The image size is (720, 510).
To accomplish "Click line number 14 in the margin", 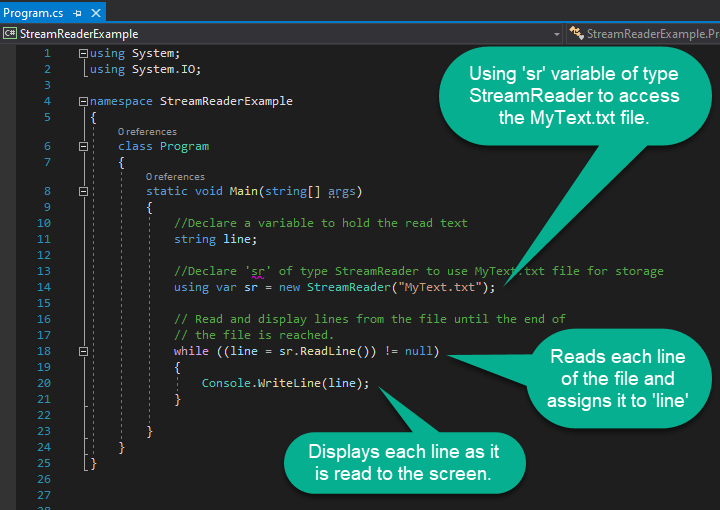I will tap(44, 287).
